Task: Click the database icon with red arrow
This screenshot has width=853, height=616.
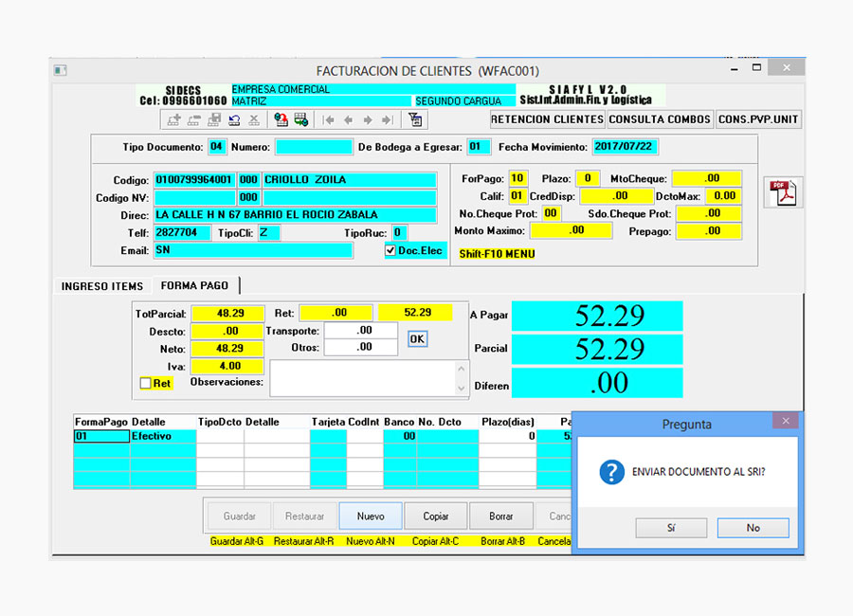Action: coord(281,120)
